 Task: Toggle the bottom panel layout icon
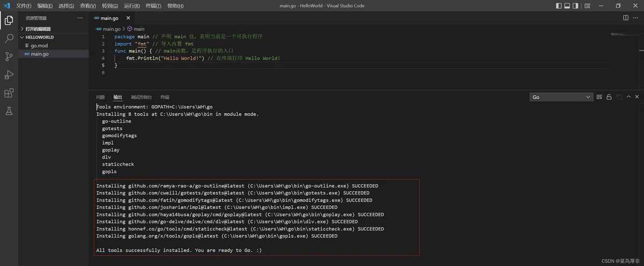[568, 5]
